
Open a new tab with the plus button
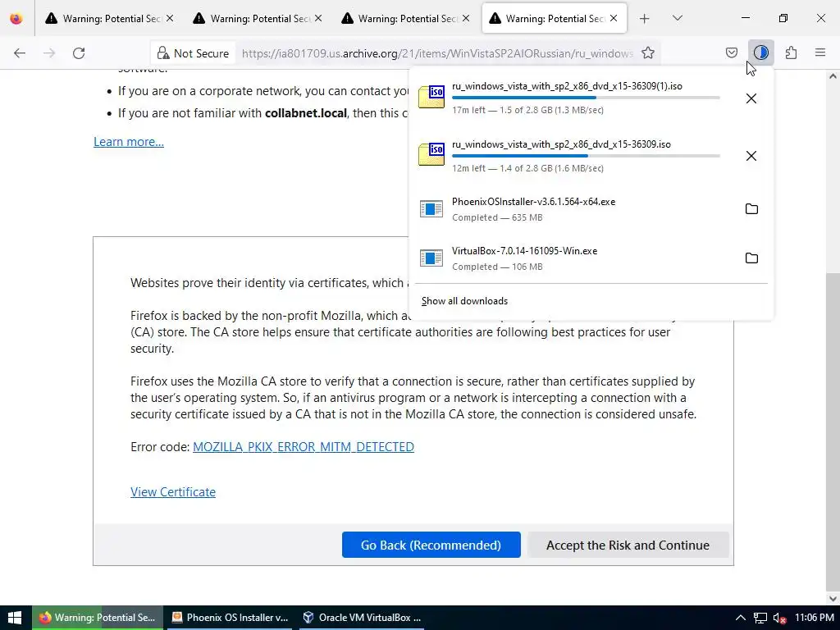pos(645,19)
